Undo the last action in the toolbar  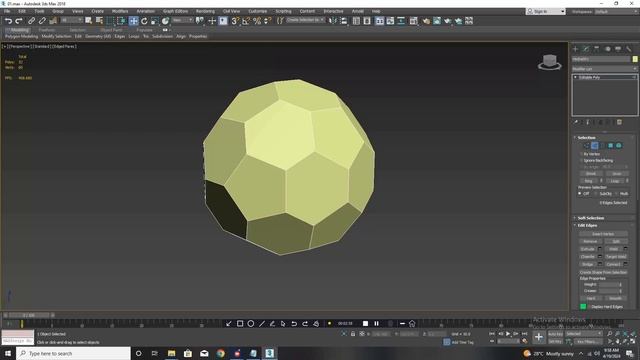(8, 21)
